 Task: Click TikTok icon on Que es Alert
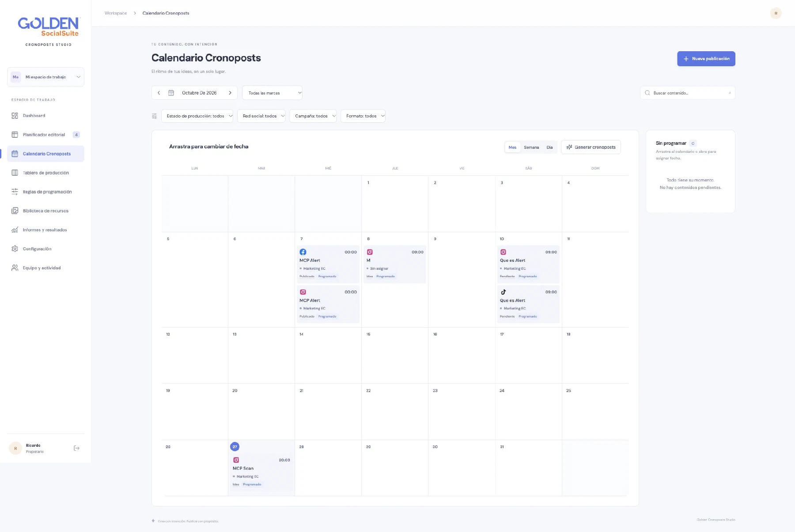pos(503,292)
